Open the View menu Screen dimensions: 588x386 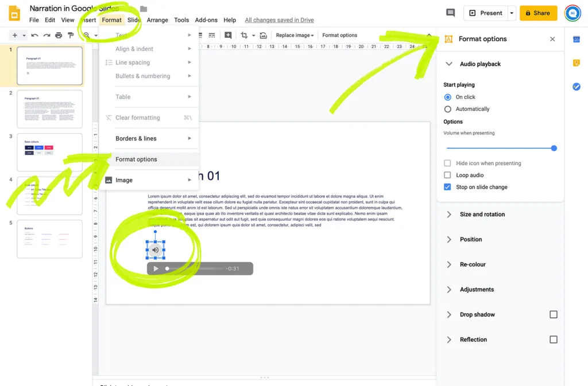coord(68,20)
